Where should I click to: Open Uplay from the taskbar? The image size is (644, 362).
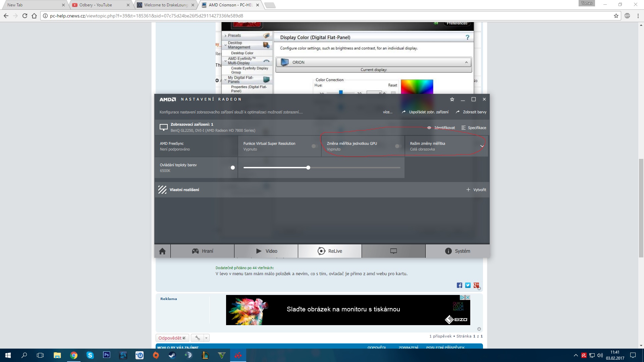click(x=139, y=355)
